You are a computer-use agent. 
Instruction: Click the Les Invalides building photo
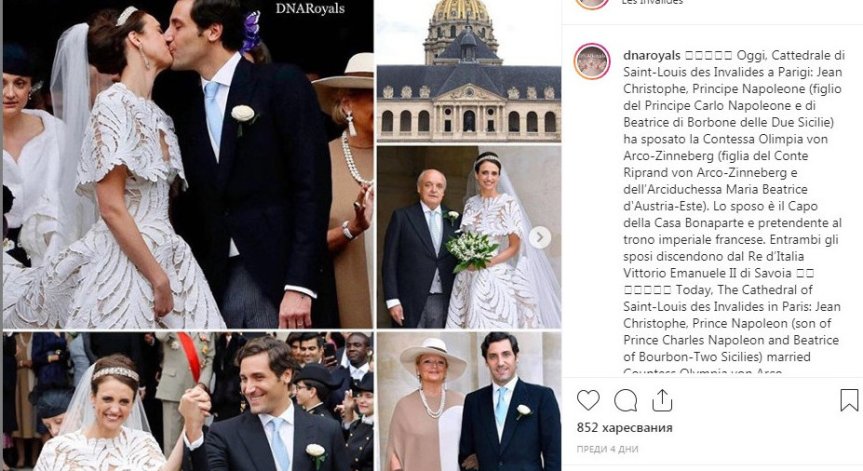click(x=468, y=71)
